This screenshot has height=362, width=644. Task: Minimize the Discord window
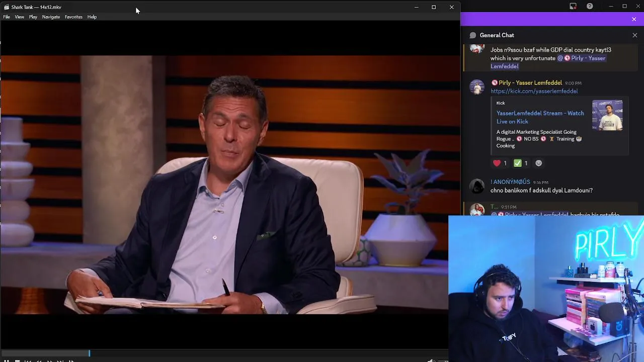611,6
